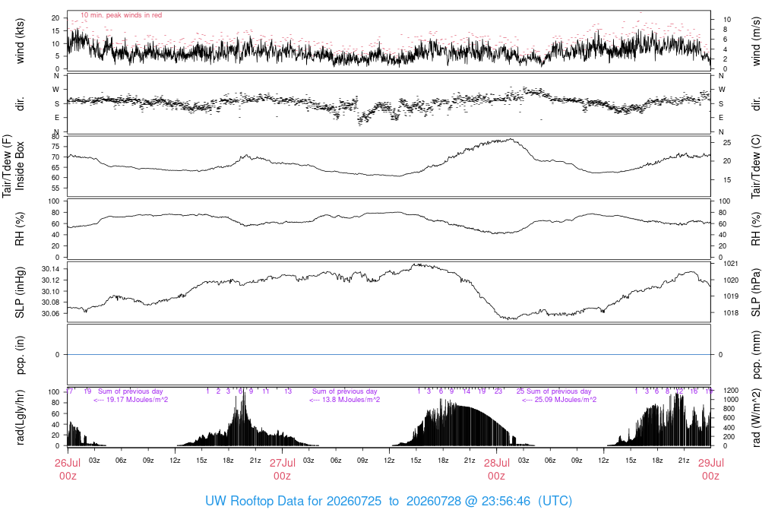778x532 pixels.
Task: Click the '1019' hPa tick label
Action: coord(731,296)
